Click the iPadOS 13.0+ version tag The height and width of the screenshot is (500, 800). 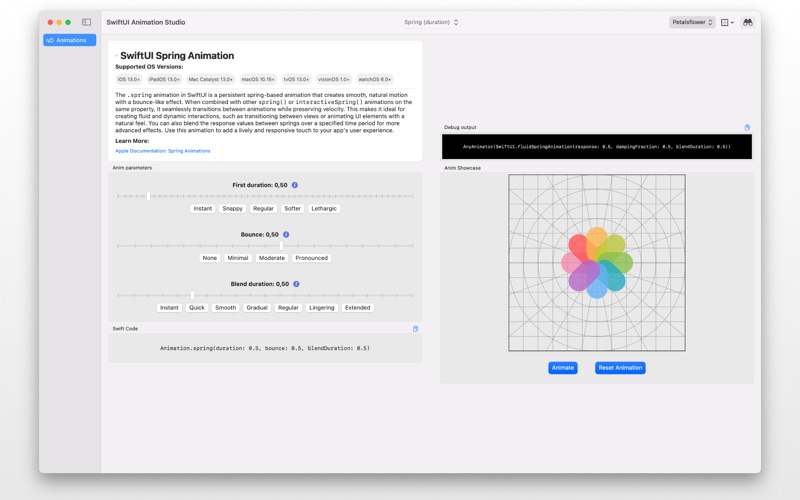(164, 80)
